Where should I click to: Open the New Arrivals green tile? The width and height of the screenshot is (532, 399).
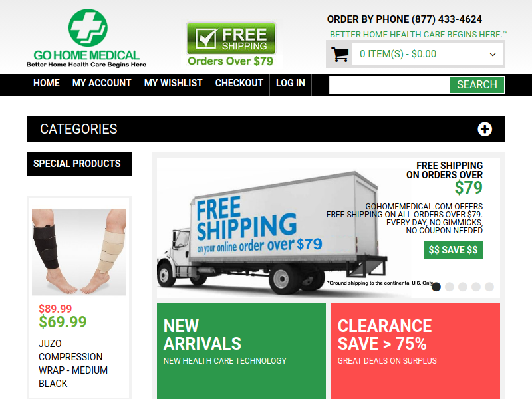241,351
